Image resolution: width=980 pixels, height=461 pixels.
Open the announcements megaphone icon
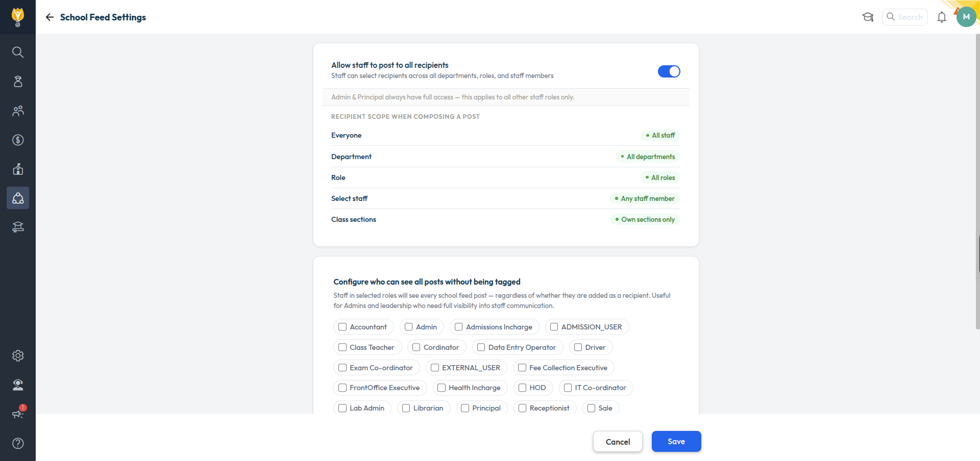tap(18, 414)
